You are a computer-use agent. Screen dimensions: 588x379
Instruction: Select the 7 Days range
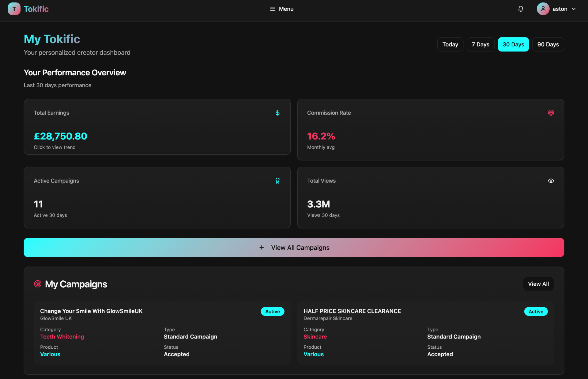[x=480, y=44]
